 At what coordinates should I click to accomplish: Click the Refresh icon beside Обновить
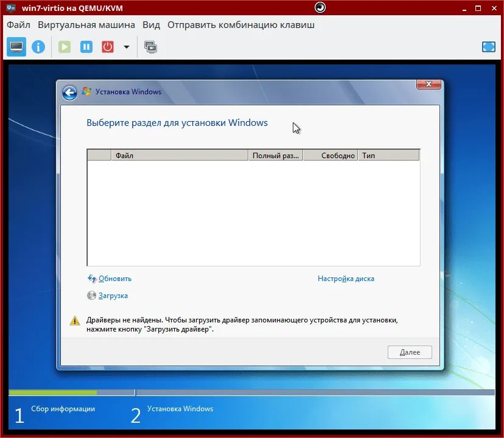[x=91, y=279]
